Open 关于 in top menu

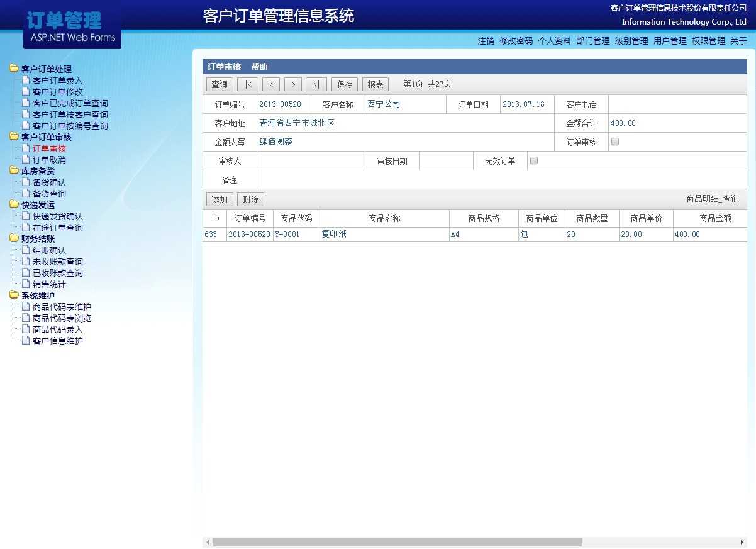(738, 41)
